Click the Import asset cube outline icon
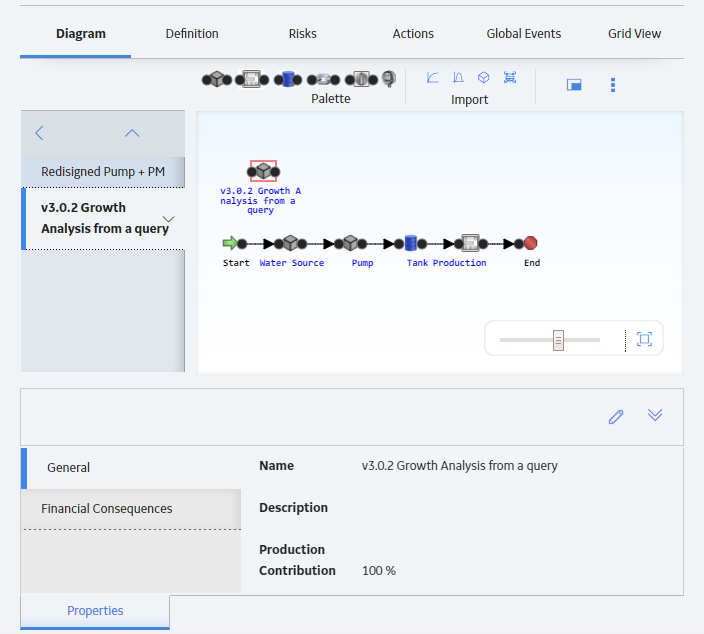 pos(484,78)
